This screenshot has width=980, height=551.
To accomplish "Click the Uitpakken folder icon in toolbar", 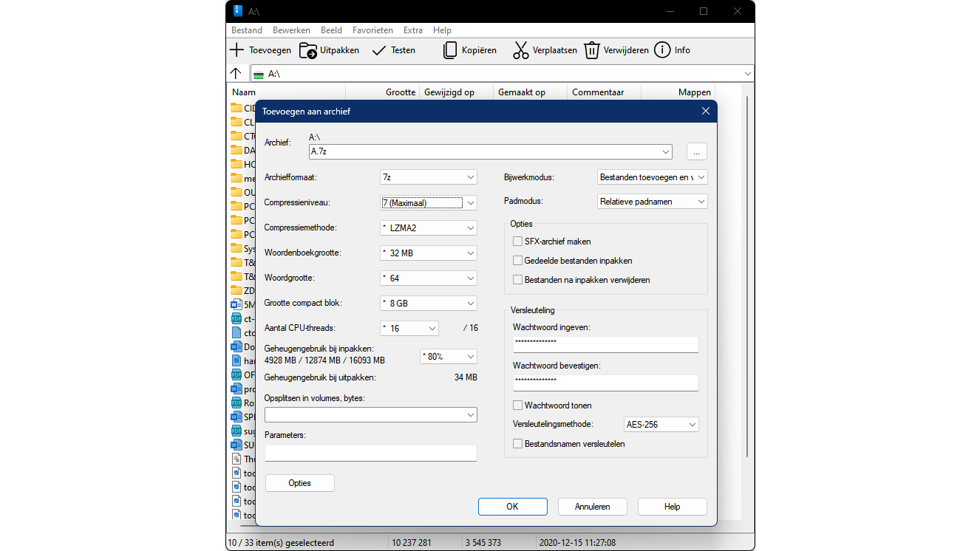I will pyautogui.click(x=308, y=50).
